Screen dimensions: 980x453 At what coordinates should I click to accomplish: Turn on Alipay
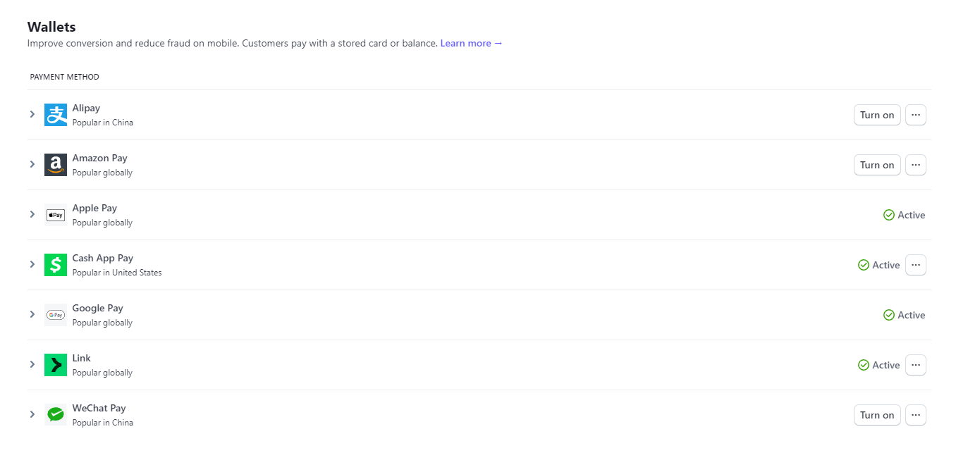(877, 115)
